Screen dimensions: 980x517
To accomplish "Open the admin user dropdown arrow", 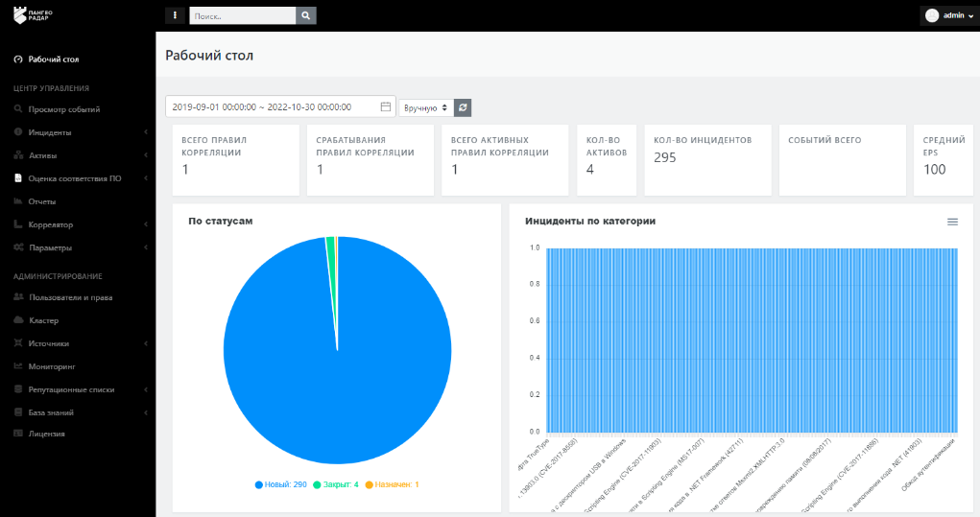I will (970, 16).
